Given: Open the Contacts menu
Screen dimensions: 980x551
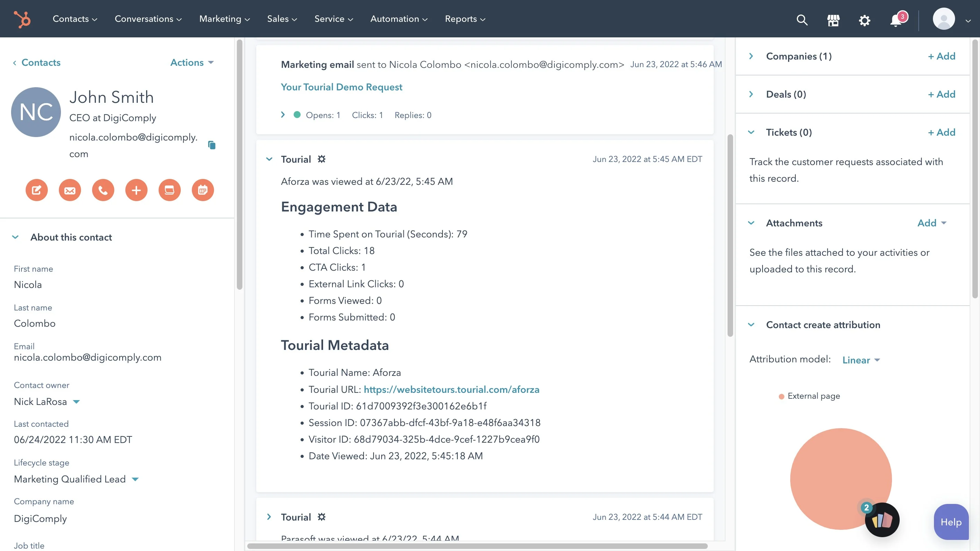Looking at the screenshot, I should pyautogui.click(x=74, y=19).
